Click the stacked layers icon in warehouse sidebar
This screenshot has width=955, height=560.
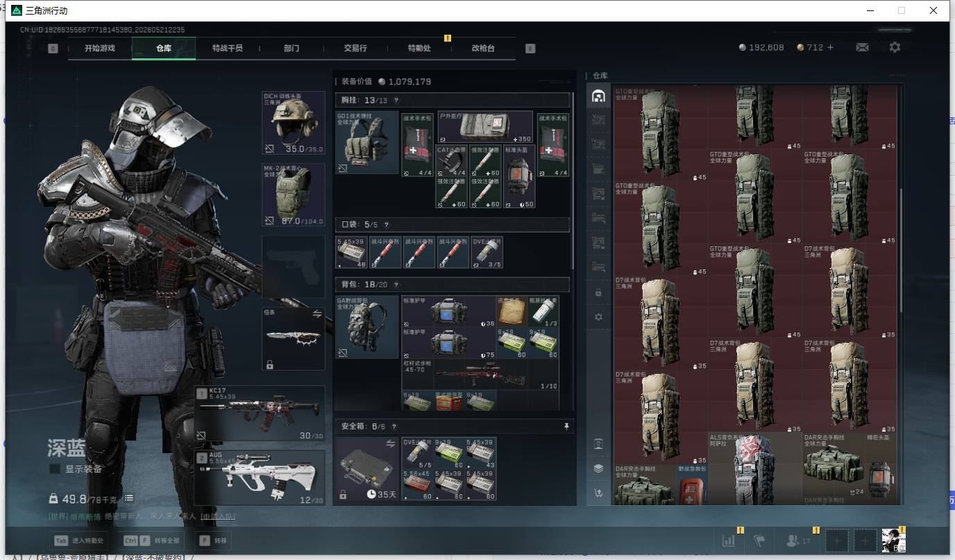598,468
